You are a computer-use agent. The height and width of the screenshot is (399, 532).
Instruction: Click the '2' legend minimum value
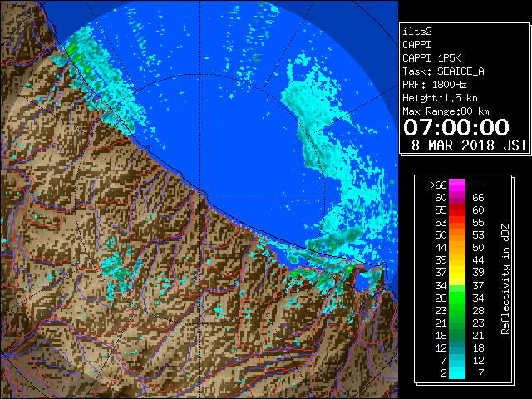pos(443,373)
